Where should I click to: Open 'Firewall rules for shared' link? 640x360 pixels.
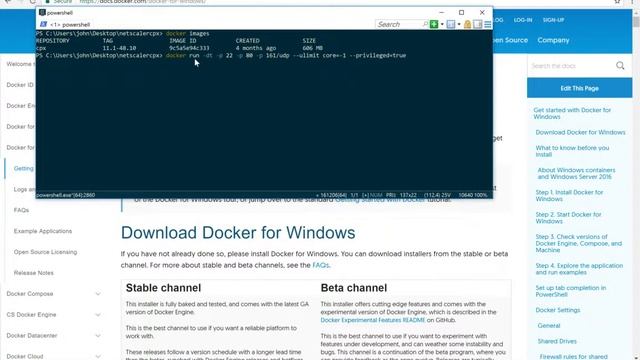pyautogui.click(x=573, y=357)
